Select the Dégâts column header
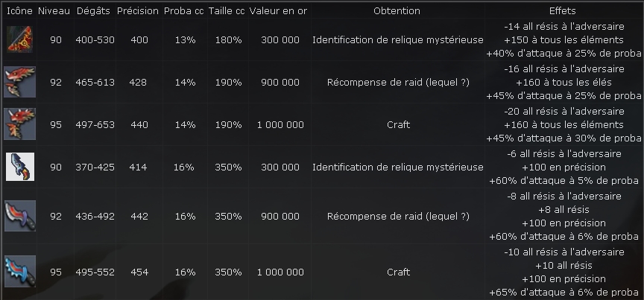 (x=93, y=11)
